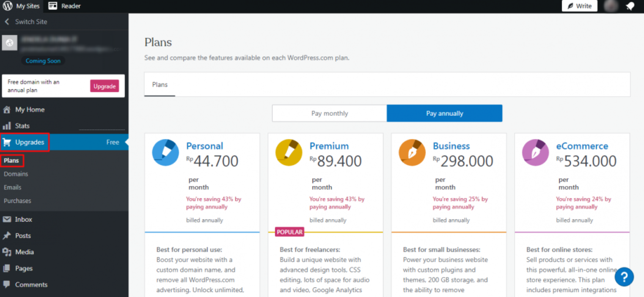Select Domains submenu item
The height and width of the screenshot is (297, 644).
coord(16,174)
